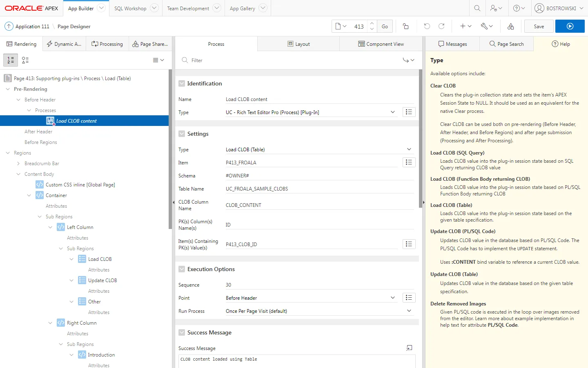This screenshot has height=368, width=588.
Task: Open item picker list for P413_FROALA
Action: 409,162
